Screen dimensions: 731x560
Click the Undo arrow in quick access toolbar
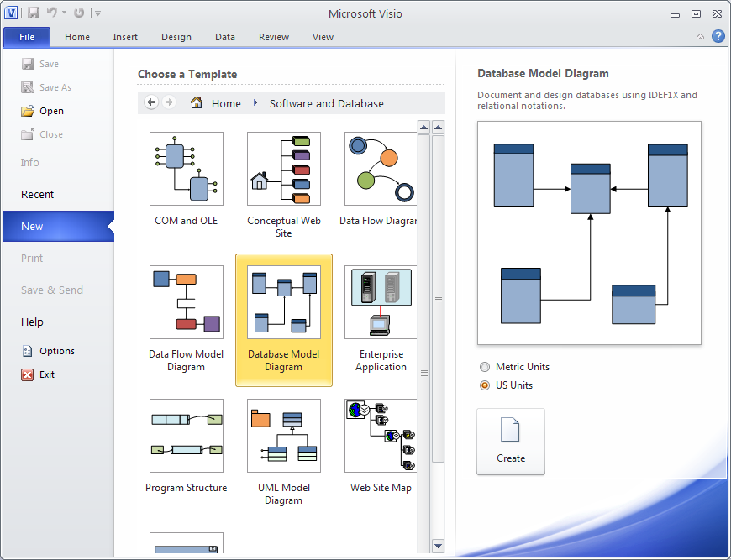pyautogui.click(x=52, y=13)
